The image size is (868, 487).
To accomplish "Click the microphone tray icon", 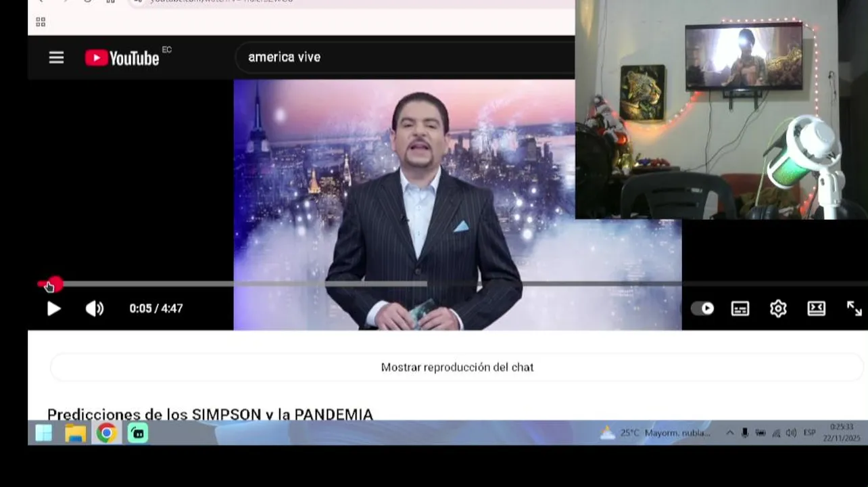I will pyautogui.click(x=745, y=433).
